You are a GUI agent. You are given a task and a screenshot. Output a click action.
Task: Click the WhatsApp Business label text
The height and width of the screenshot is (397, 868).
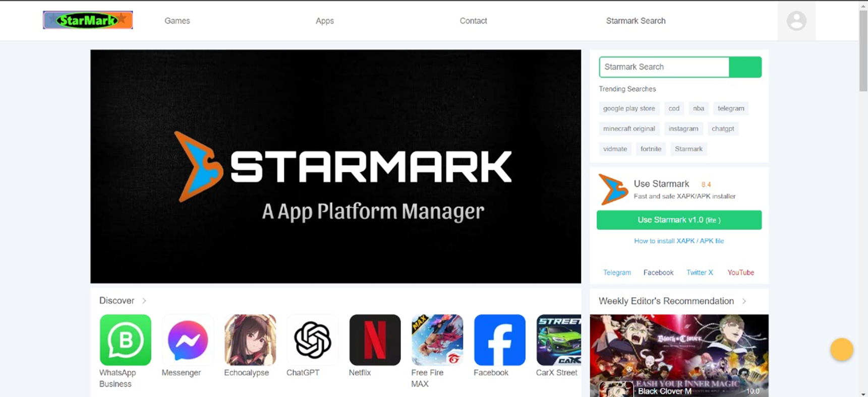118,378
